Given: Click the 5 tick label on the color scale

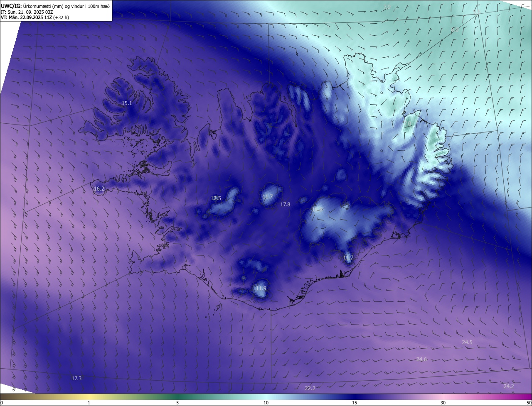Looking at the screenshot, I should click(x=177, y=403).
